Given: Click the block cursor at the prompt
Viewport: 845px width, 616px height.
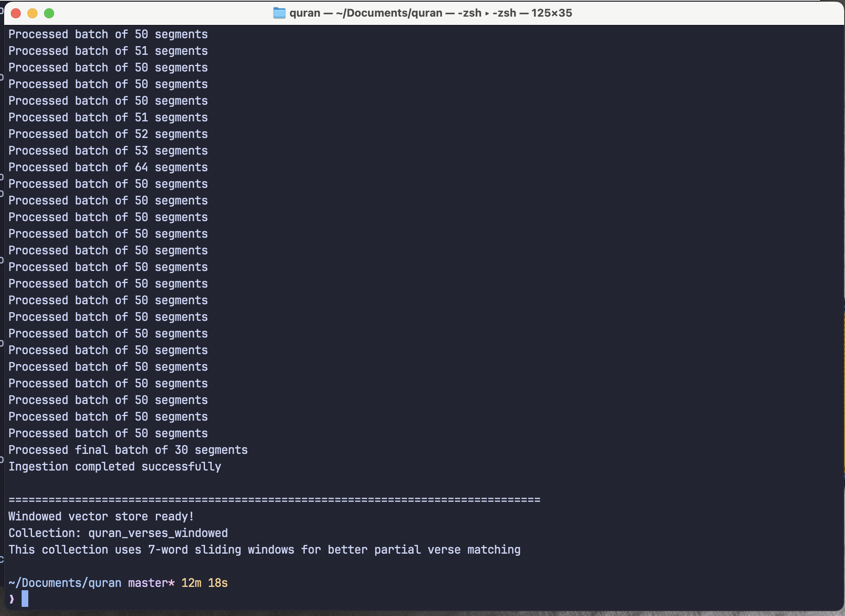Looking at the screenshot, I should click(x=25, y=599).
